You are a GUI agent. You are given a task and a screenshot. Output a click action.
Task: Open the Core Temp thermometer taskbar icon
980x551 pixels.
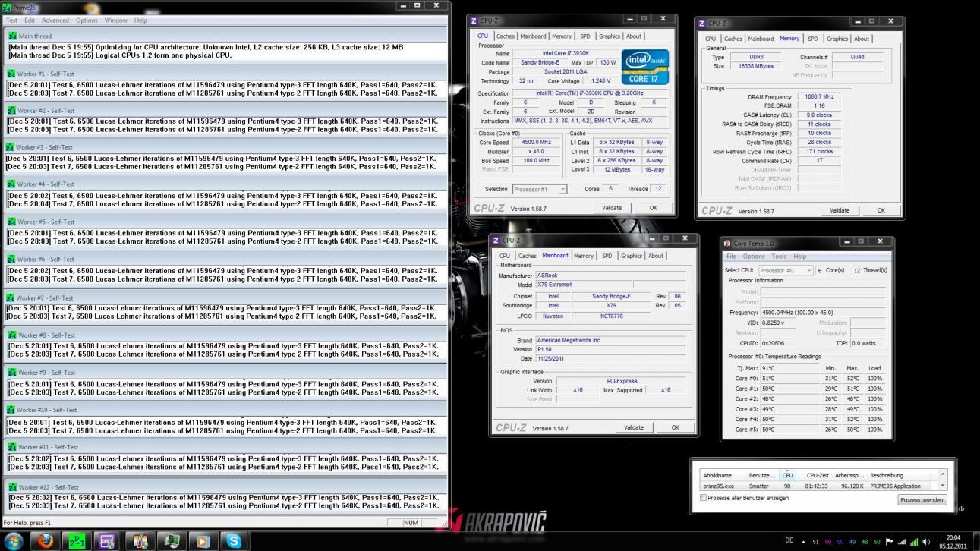(140, 540)
